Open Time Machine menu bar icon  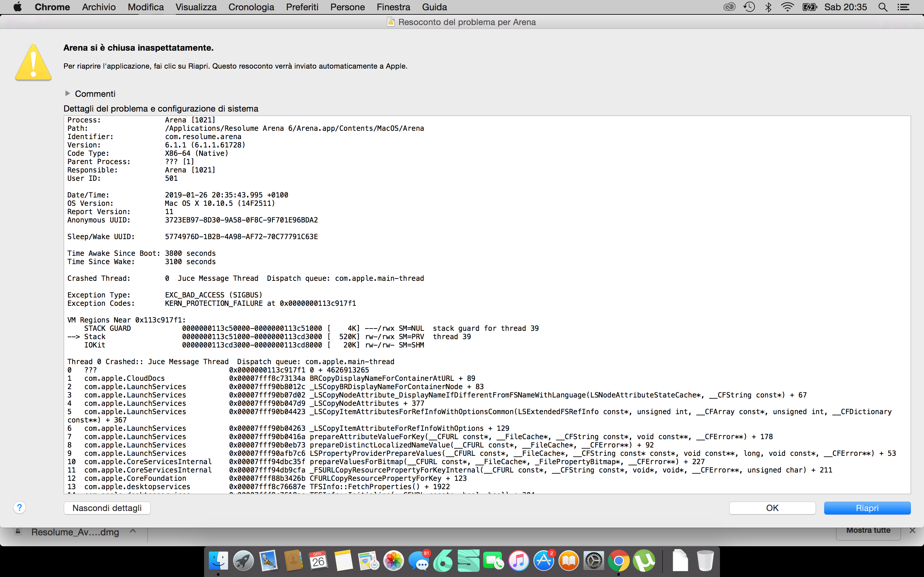coord(749,7)
